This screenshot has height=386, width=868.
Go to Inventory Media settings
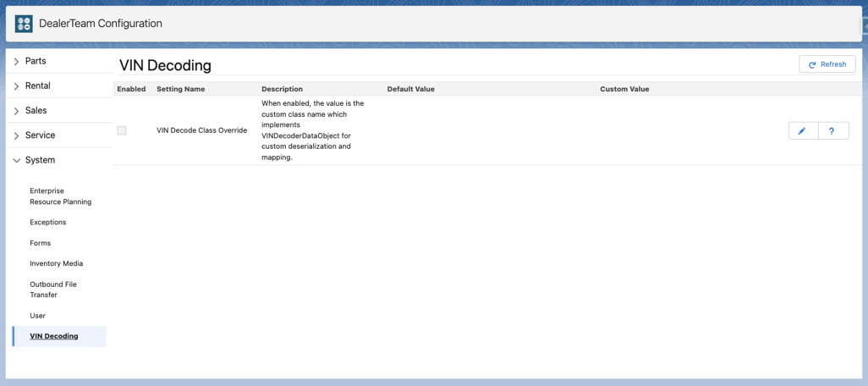[x=57, y=263]
